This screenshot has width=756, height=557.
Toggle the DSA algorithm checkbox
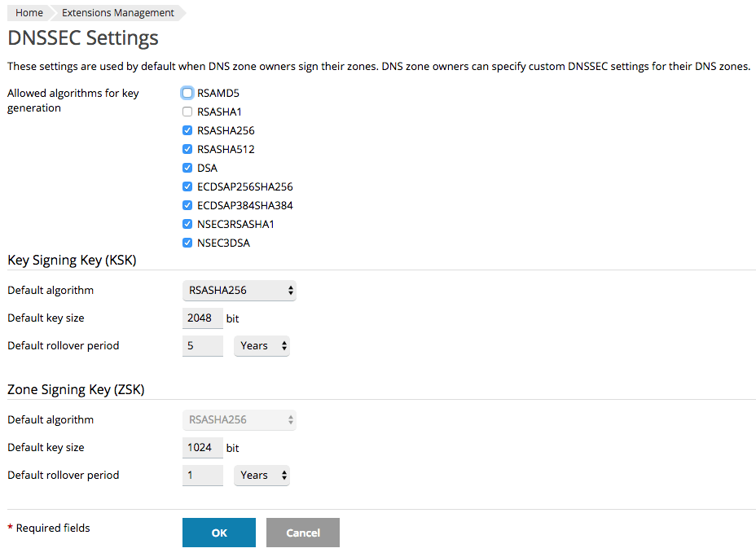point(187,168)
